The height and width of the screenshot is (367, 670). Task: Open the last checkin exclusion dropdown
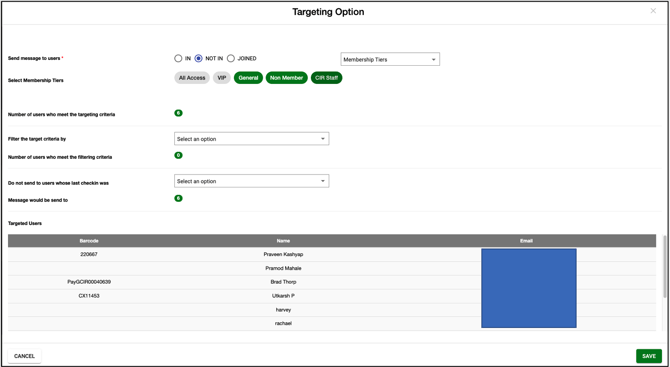point(252,181)
